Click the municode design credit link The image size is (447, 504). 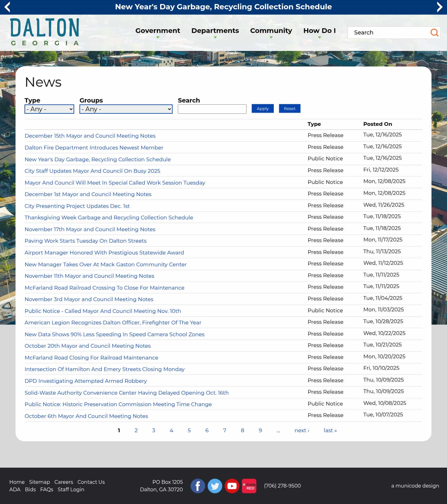415,486
